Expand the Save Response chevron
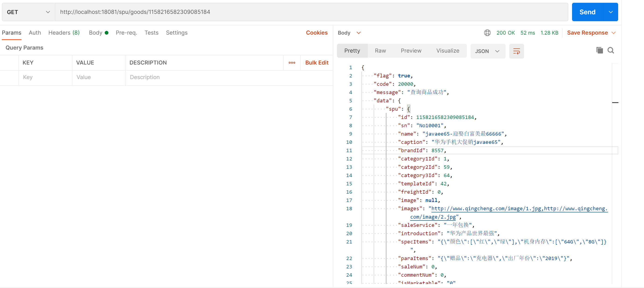 click(x=614, y=33)
